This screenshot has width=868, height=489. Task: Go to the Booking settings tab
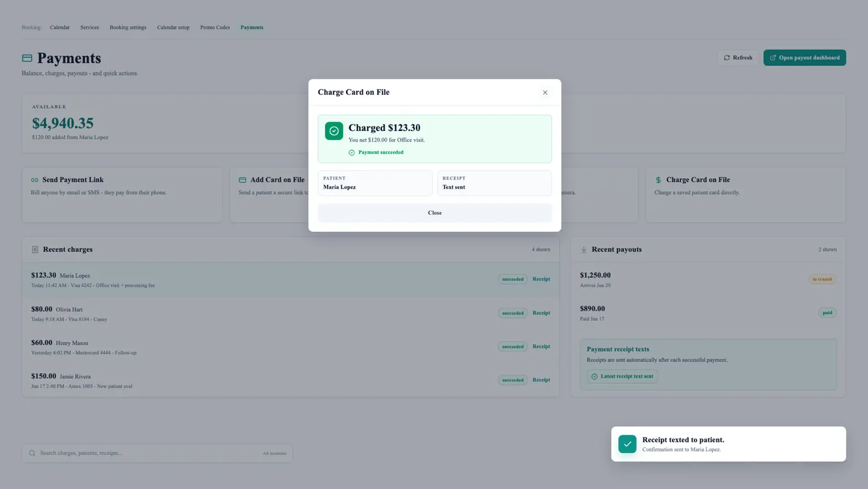coord(128,27)
